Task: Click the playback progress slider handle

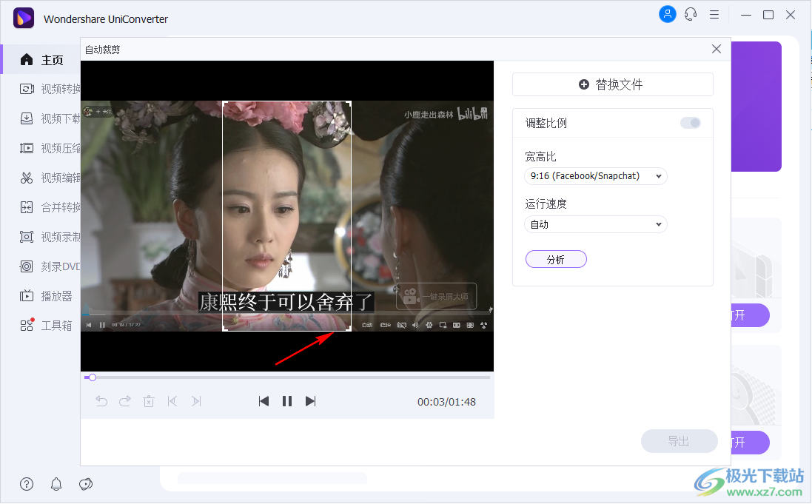Action: (x=93, y=377)
